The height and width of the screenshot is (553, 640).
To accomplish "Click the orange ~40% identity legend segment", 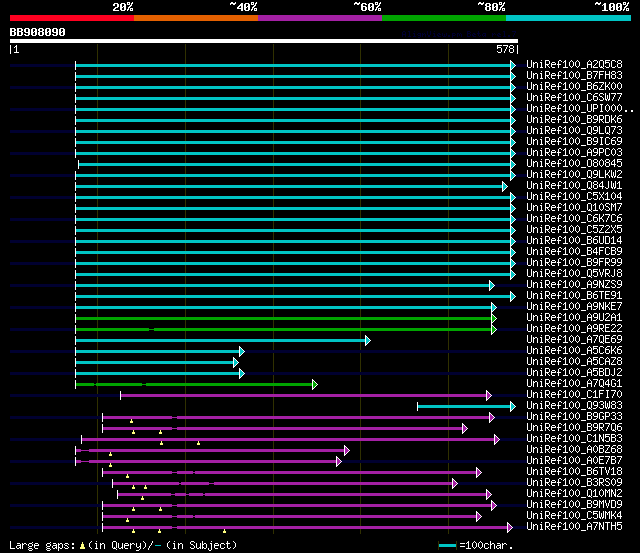I will pyautogui.click(x=196, y=18).
